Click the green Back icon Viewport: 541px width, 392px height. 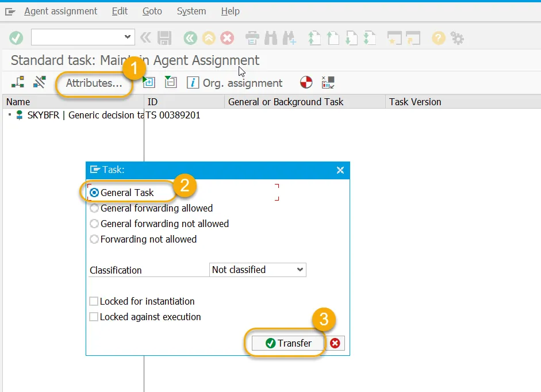[x=190, y=38]
